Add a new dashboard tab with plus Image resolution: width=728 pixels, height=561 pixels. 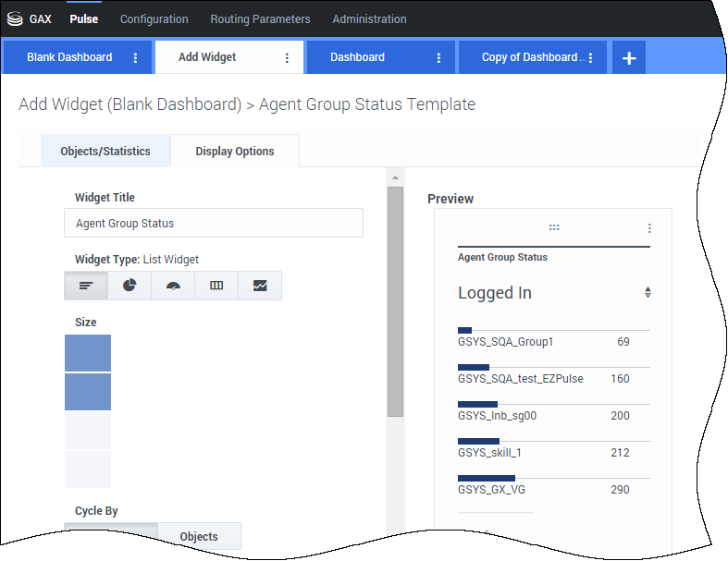point(629,57)
